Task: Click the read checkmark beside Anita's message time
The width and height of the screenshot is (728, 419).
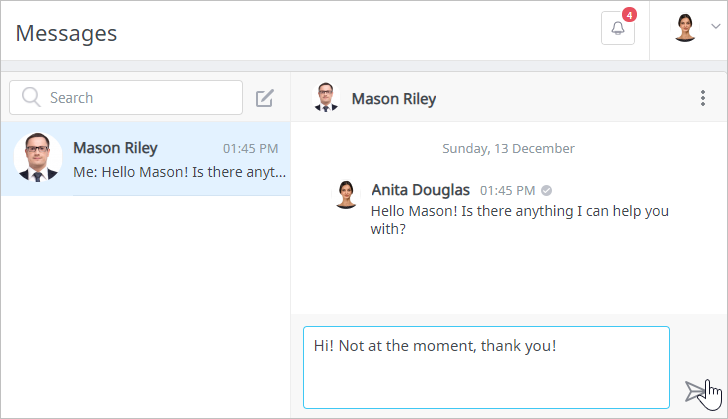Action: click(x=547, y=190)
